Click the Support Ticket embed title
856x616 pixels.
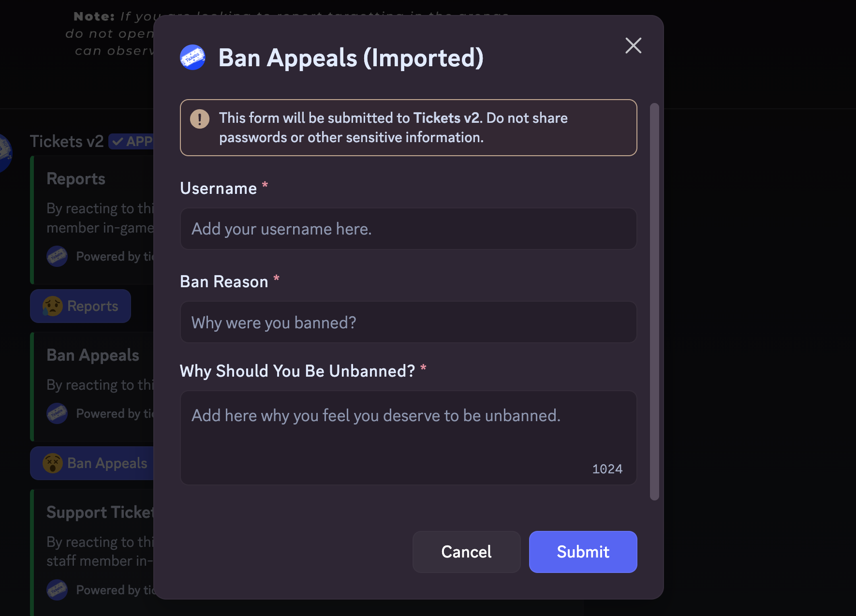[x=100, y=513]
